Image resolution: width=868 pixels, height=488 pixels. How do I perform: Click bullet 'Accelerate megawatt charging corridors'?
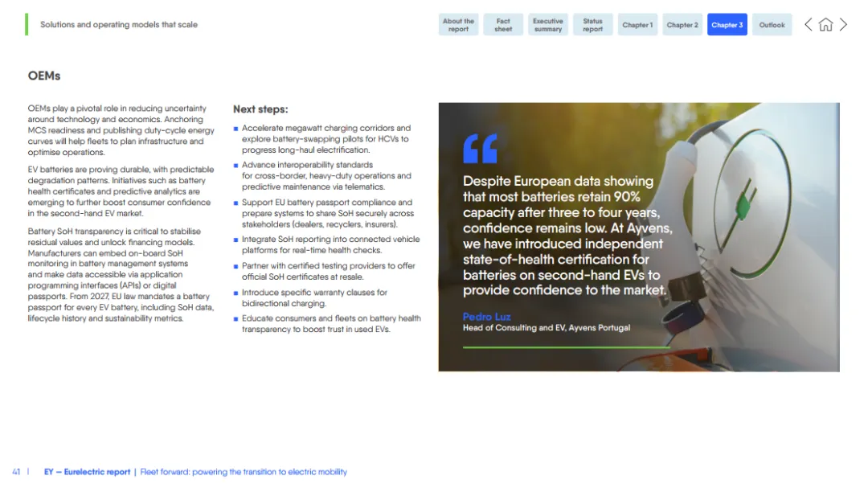(326, 139)
